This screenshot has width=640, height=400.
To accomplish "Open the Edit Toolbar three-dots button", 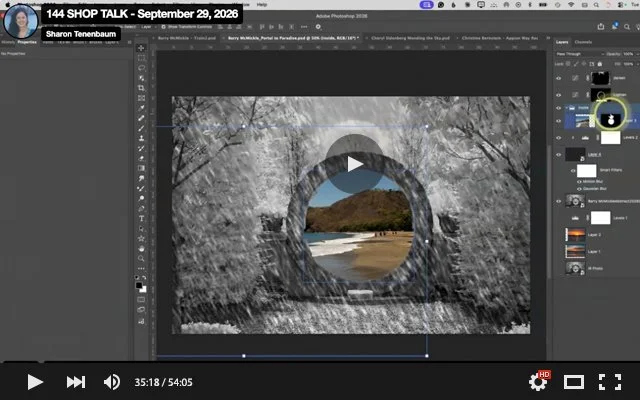I will (x=141, y=269).
